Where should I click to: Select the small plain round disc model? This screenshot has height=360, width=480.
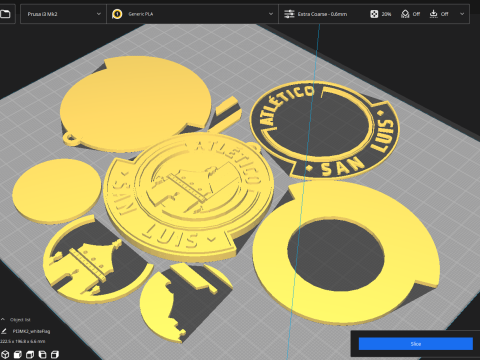57,191
